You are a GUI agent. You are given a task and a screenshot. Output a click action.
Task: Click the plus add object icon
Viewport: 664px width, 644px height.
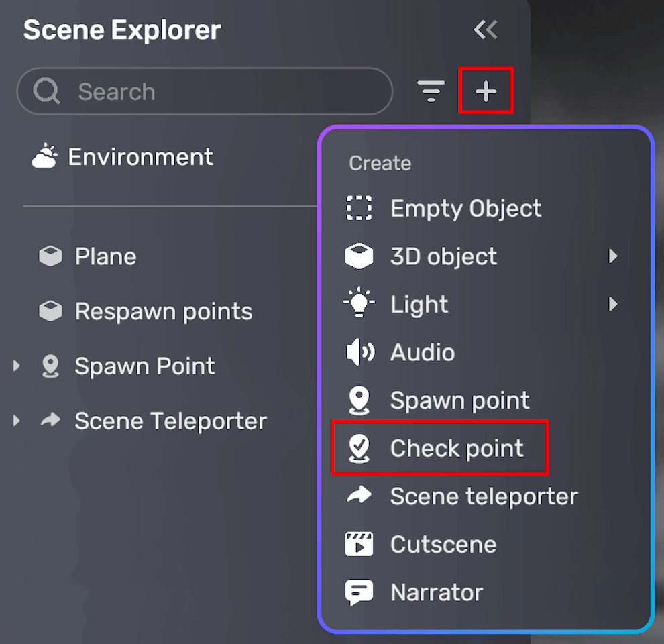tap(486, 91)
